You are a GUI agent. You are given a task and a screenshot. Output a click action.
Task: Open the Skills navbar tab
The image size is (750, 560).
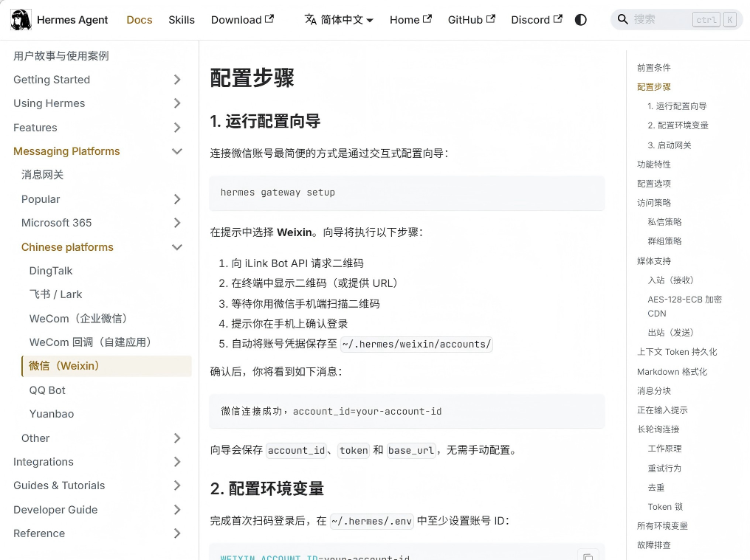click(182, 20)
